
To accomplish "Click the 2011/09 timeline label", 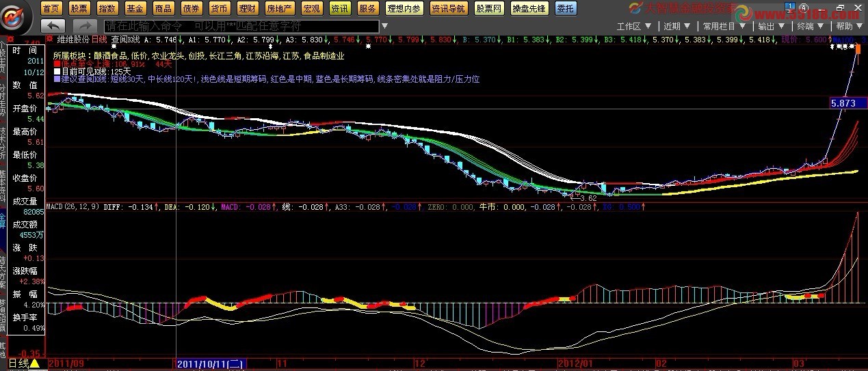I will click(x=66, y=364).
